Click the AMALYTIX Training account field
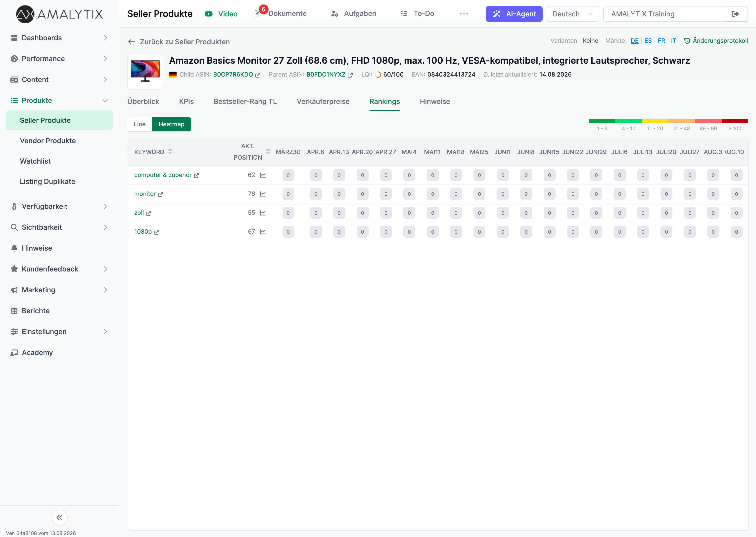The height and width of the screenshot is (537, 756). pos(663,14)
